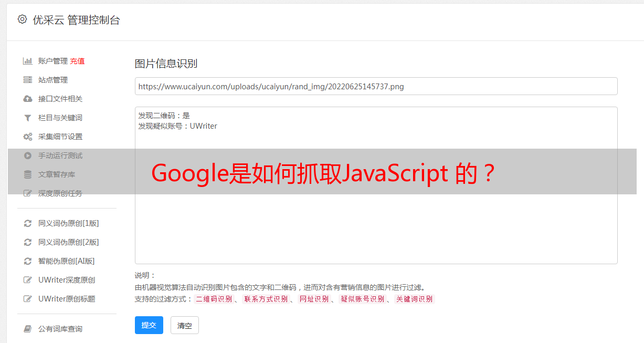Click the database icon for 文章暂存库

[28, 174]
